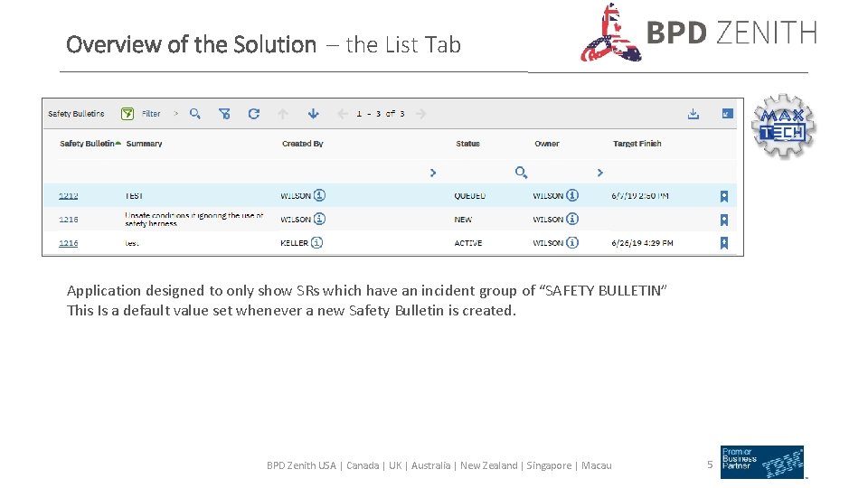The image size is (868, 488).
Task: Click the IBM Premier Business Partner badge
Action: pyautogui.click(x=762, y=462)
